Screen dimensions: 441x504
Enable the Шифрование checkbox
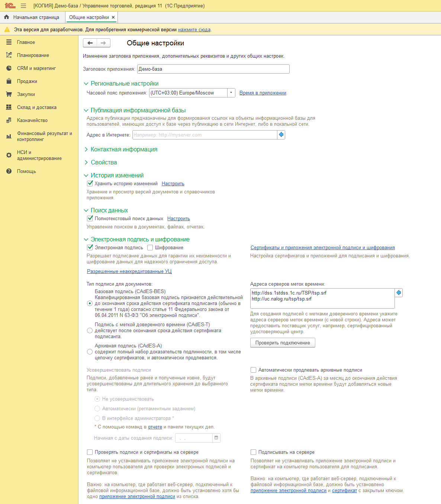(x=150, y=247)
